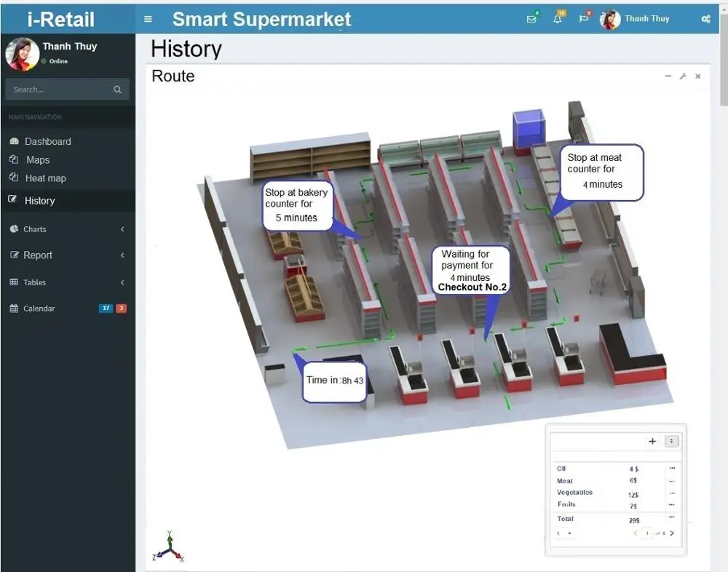Click the Fruits item name
Image resolution: width=728 pixels, height=572 pixels.
coord(566,504)
